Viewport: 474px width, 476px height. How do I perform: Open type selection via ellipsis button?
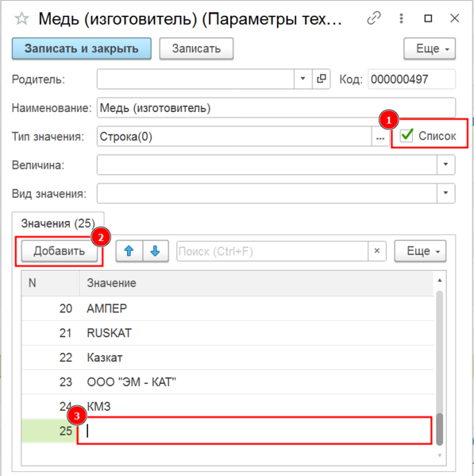(380, 137)
